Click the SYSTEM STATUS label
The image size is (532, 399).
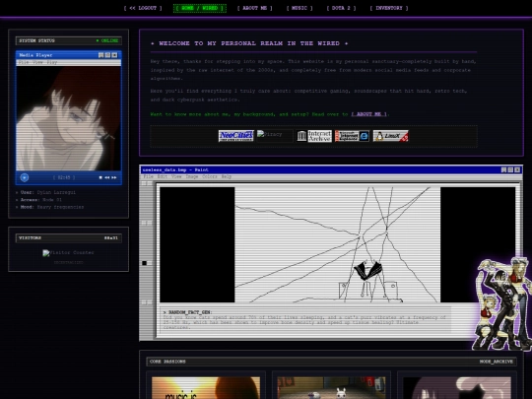36,40
